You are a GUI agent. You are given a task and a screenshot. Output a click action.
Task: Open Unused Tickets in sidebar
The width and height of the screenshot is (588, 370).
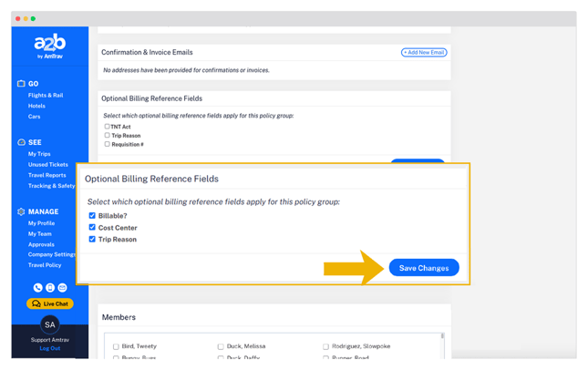(47, 165)
